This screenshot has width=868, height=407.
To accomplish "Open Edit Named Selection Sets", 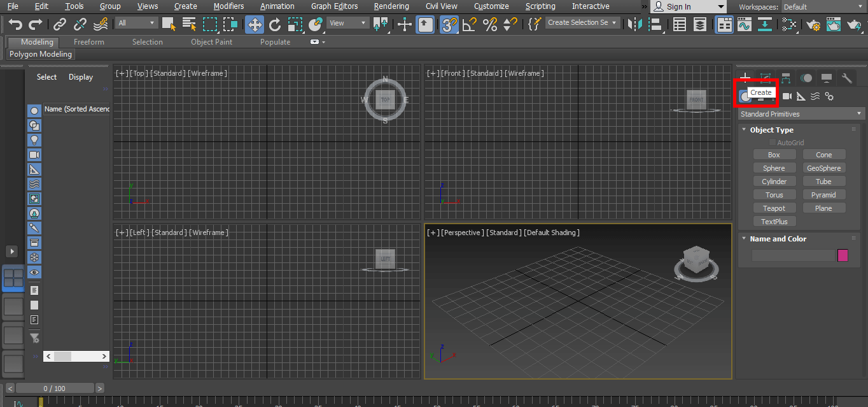I will coord(535,25).
